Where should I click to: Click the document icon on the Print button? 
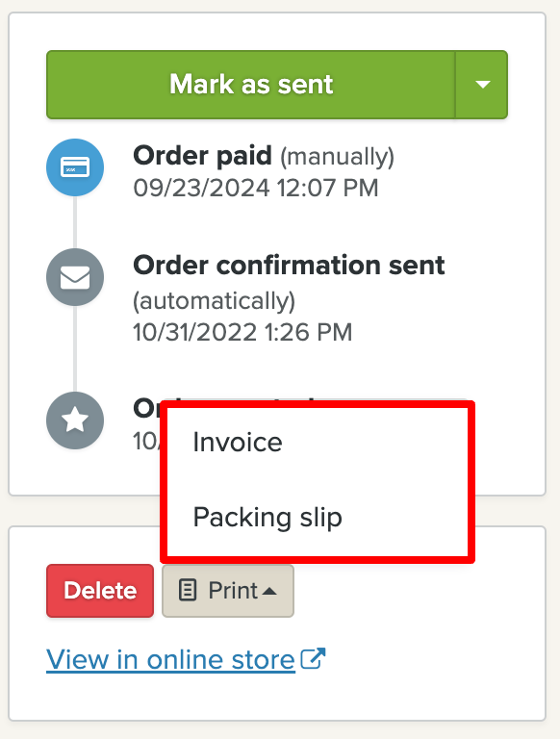pos(188,591)
